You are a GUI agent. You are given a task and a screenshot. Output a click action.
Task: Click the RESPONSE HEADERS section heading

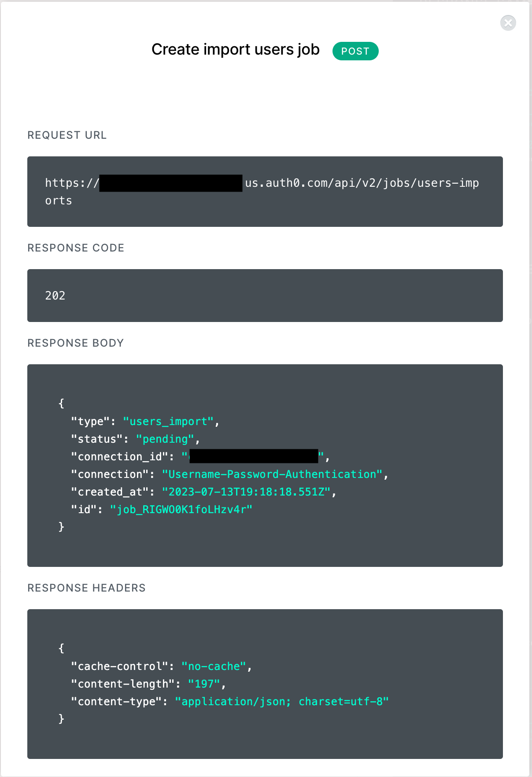(x=86, y=588)
